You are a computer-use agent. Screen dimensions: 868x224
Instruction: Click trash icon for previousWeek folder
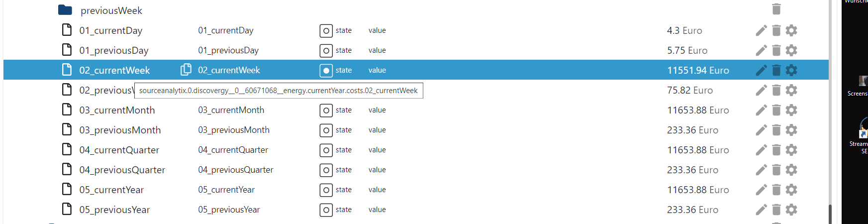pyautogui.click(x=776, y=9)
